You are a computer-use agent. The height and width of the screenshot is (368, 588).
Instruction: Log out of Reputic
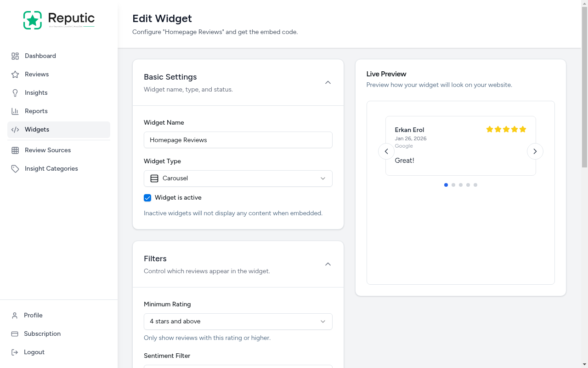coord(34,352)
